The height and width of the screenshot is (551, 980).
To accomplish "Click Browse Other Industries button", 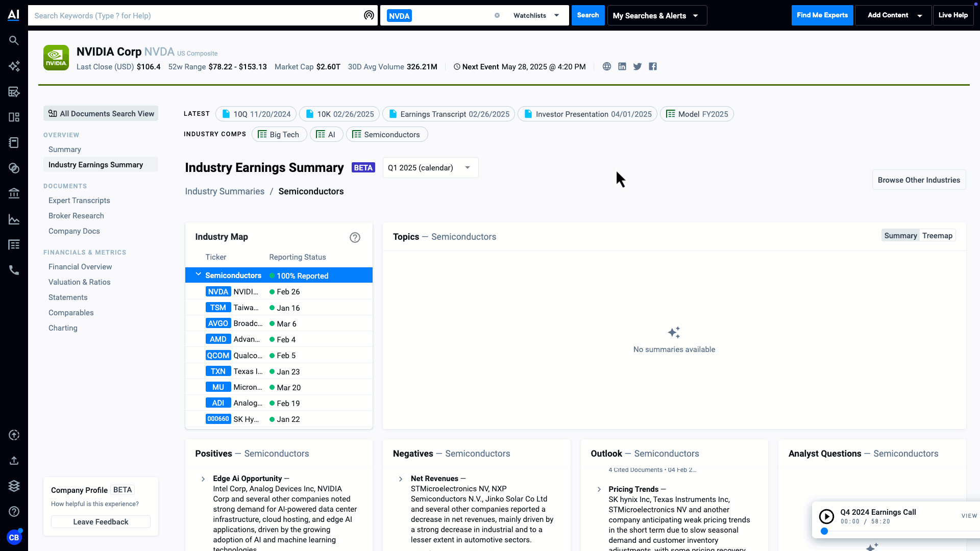I will click(x=919, y=180).
